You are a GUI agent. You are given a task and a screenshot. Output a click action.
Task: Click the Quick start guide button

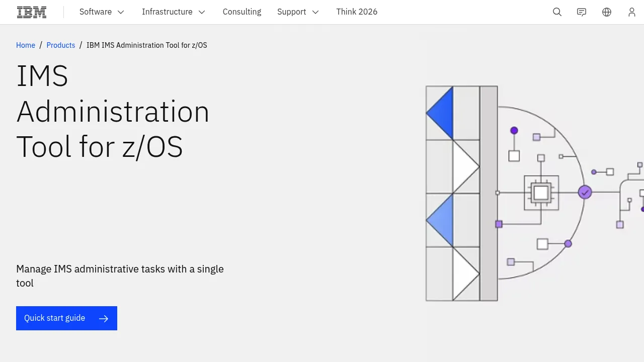66,318
